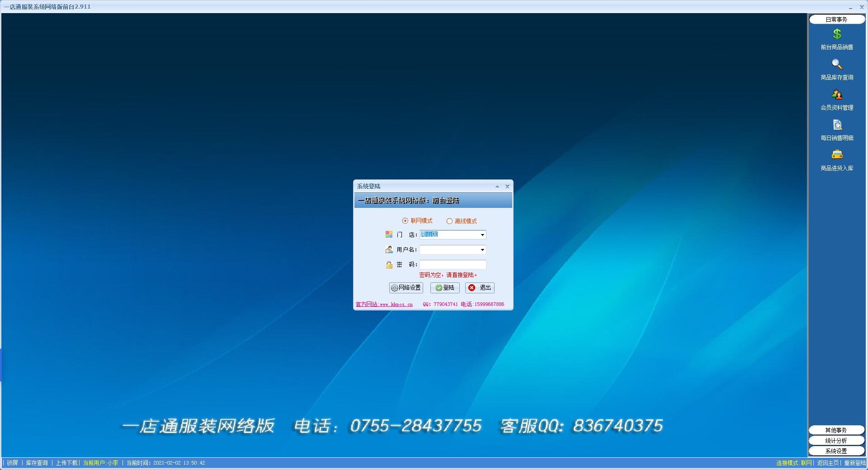
Task: Click QQ: 779043741 text in dialog
Action: tap(440, 305)
